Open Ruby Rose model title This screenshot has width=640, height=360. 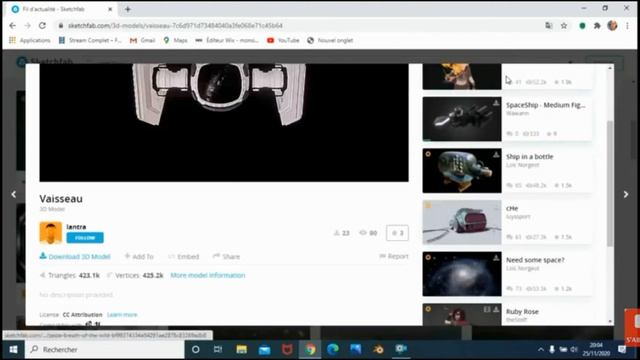pyautogui.click(x=522, y=311)
